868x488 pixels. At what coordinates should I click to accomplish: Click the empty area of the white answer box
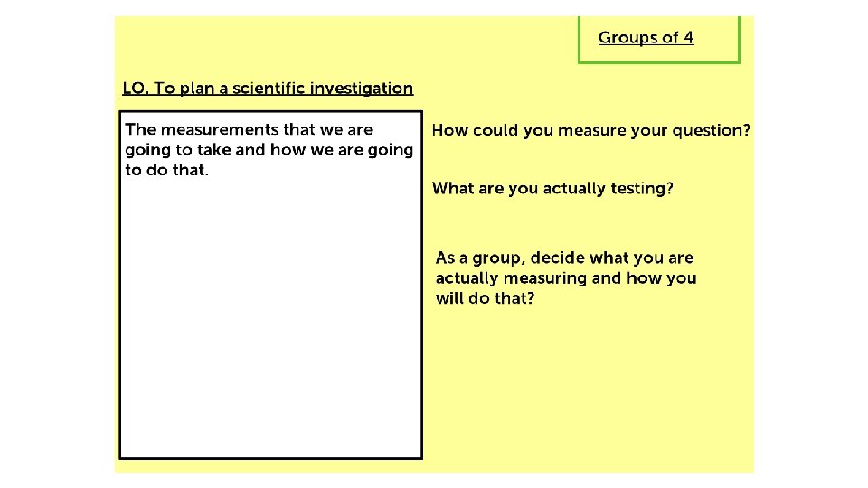[270, 325]
